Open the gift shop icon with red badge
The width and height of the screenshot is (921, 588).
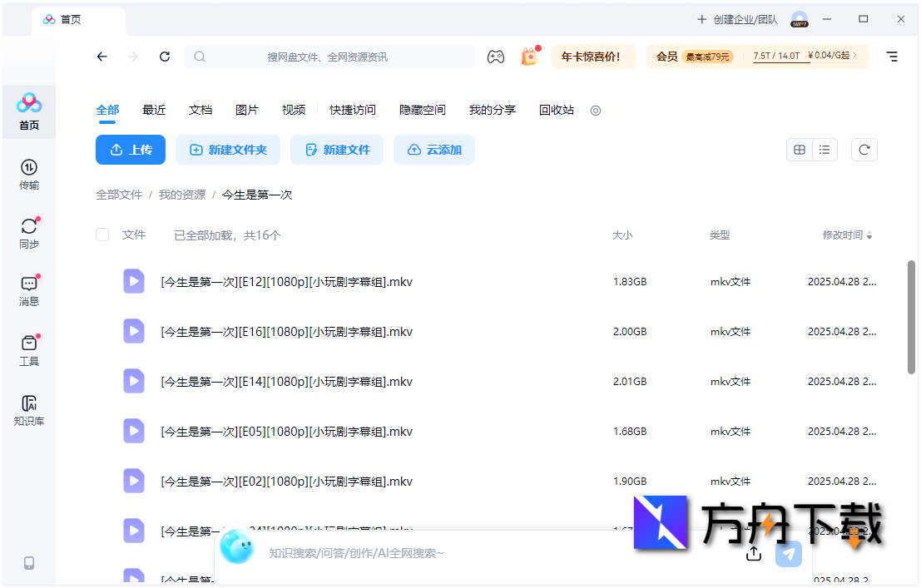click(x=530, y=57)
